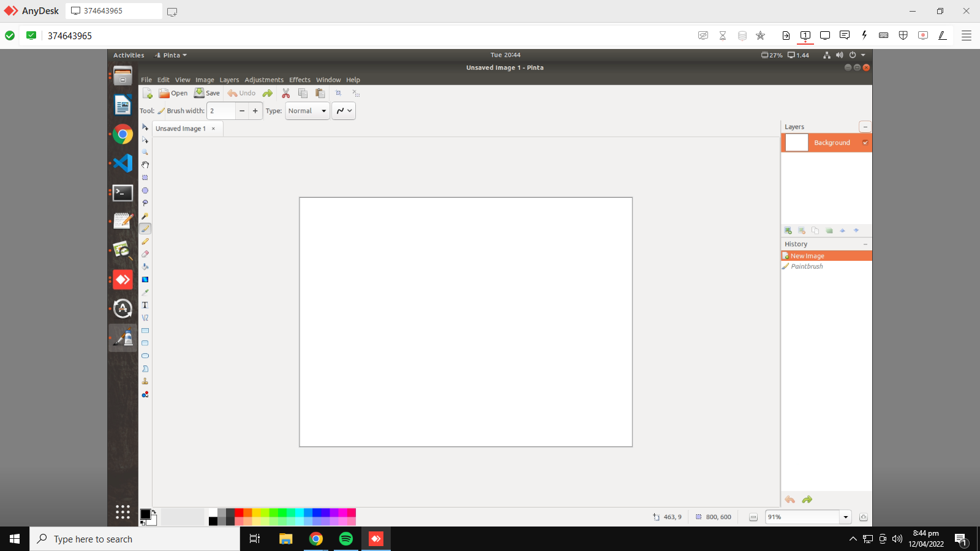
Task: Increase brush width with plus button
Action: [x=255, y=111]
